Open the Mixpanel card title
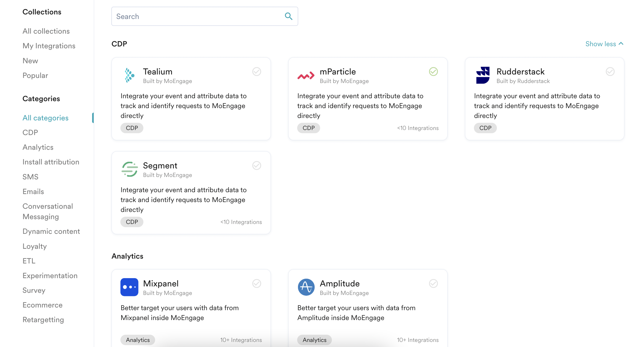The height and width of the screenshot is (347, 644). coord(161,283)
